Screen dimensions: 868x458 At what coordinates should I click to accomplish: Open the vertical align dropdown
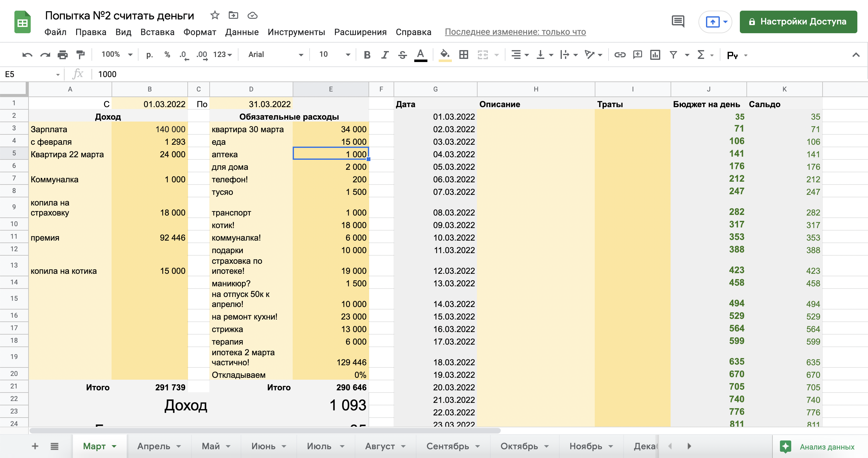point(544,55)
